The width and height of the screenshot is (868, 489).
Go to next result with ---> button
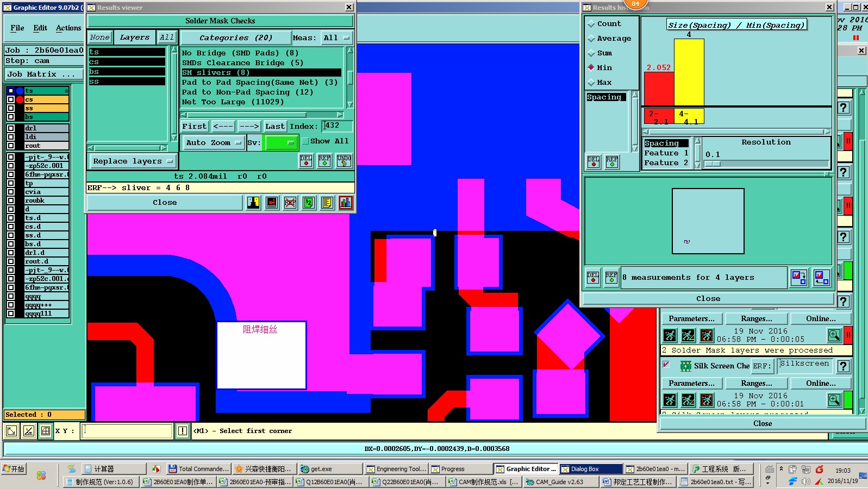pos(249,127)
